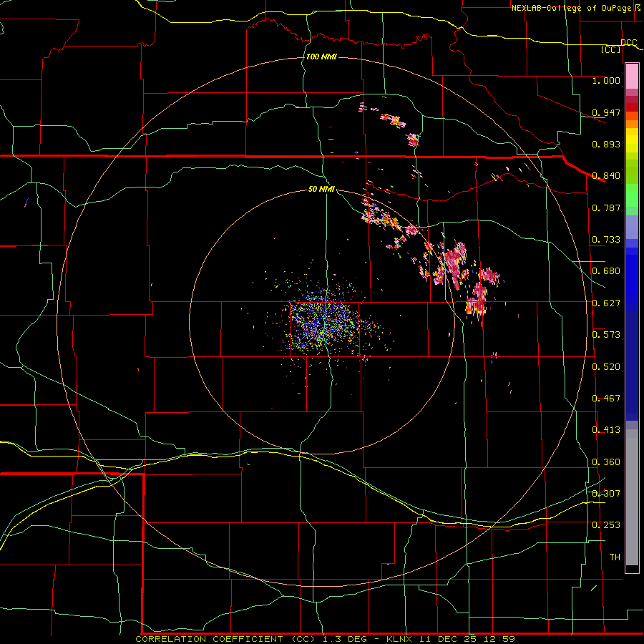644x644 pixels.
Task: Select the 0.253 legend value
Action: coord(606,525)
